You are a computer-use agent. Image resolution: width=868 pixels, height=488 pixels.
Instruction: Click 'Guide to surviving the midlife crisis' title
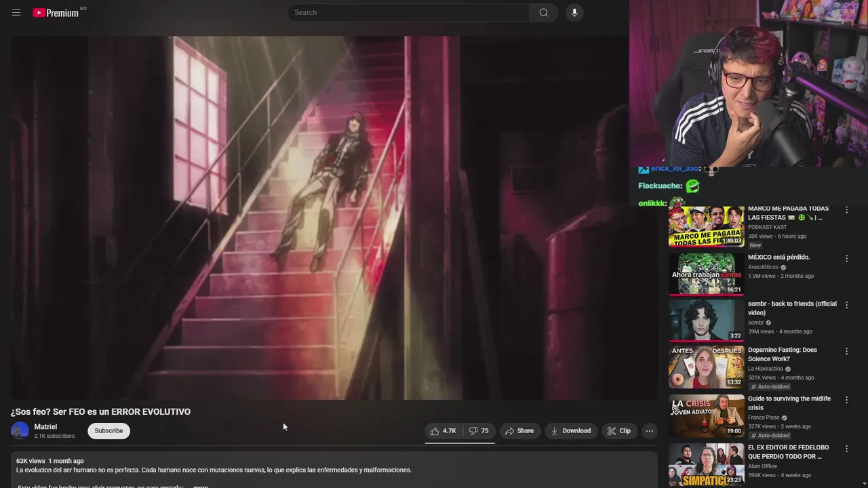(789, 403)
